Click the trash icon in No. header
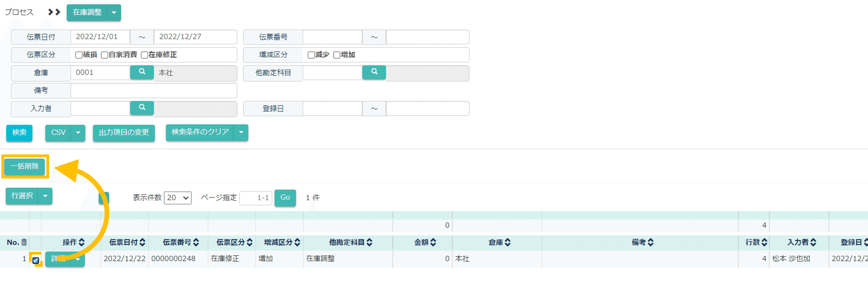This screenshot has width=868, height=283. [24, 242]
